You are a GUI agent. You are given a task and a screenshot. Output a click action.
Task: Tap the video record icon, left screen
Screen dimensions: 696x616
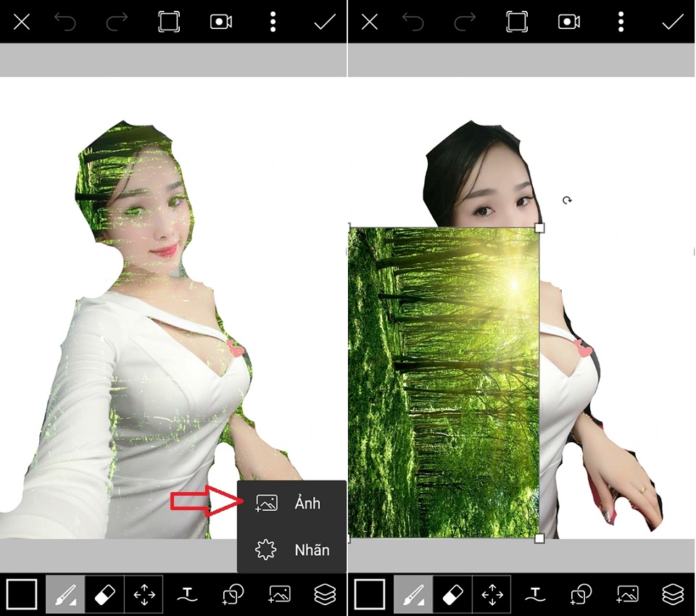220,22
